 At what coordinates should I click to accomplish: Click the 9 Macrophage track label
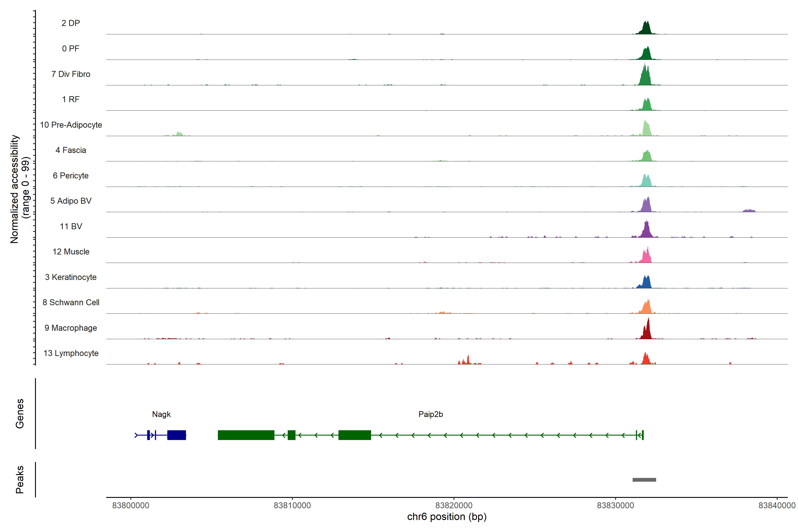[71, 328]
